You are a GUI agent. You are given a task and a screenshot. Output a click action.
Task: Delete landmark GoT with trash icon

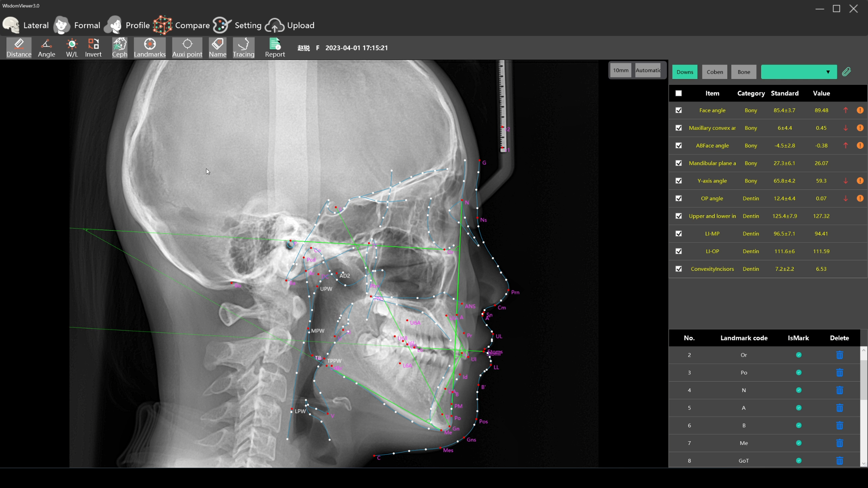point(839,461)
